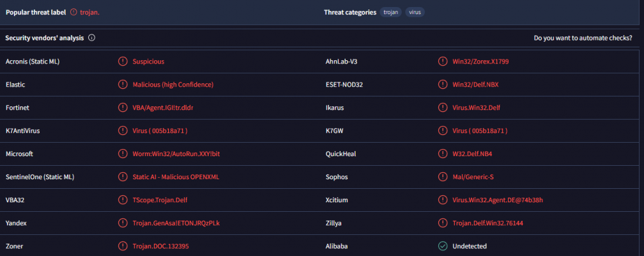Select vendor name K7GW
644x256 pixels.
pyautogui.click(x=334, y=131)
